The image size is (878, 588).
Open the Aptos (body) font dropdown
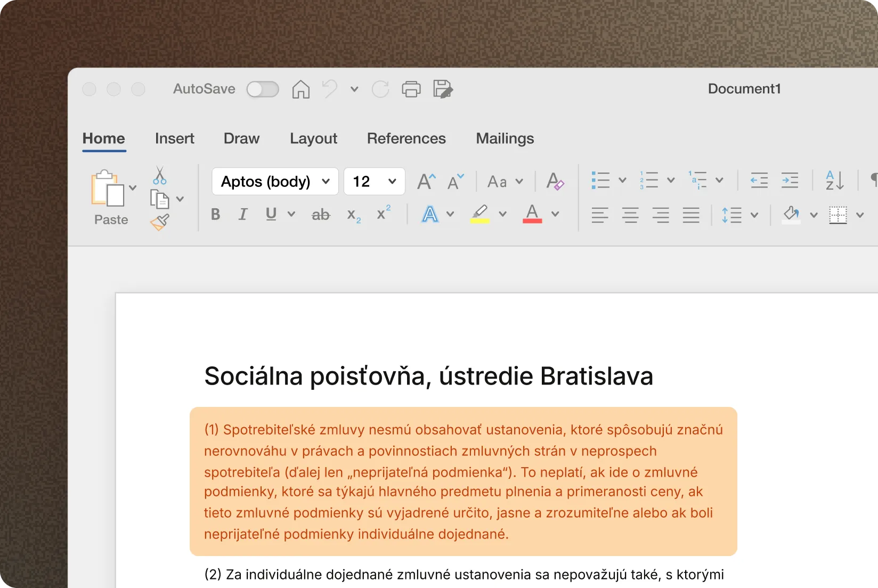click(x=275, y=182)
